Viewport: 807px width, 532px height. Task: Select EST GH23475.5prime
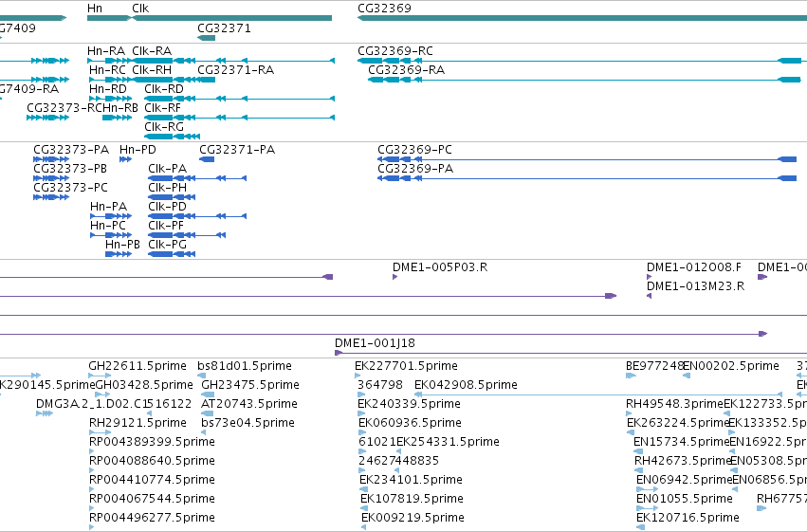coord(250,385)
